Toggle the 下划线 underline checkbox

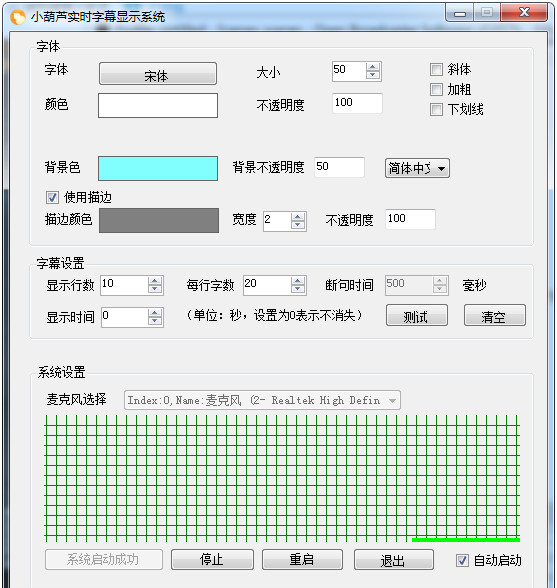(x=436, y=110)
